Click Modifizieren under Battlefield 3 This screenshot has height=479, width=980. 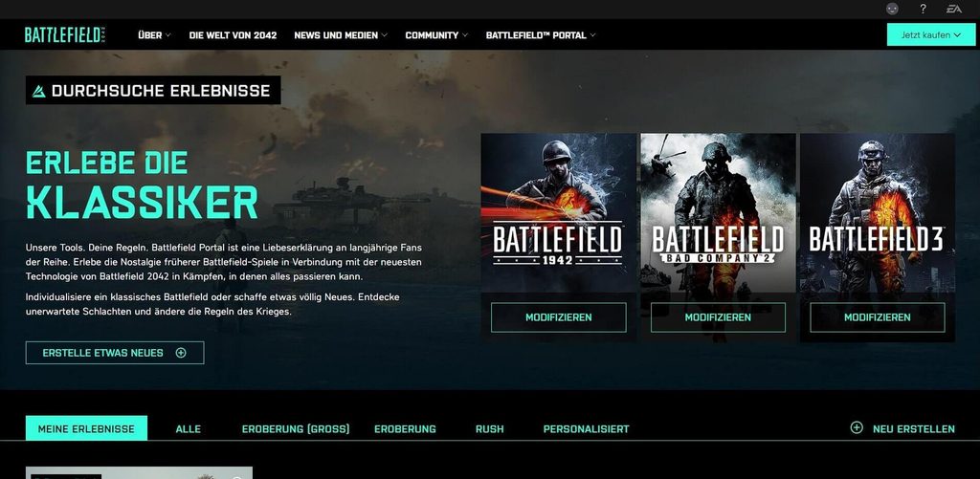click(x=878, y=317)
